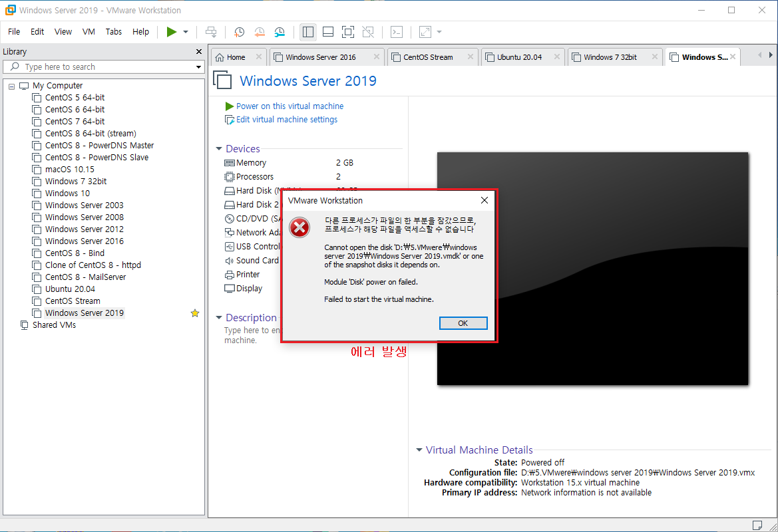The image size is (778, 532).
Task: Close the VMware Workstation error dialog
Action: (485, 200)
